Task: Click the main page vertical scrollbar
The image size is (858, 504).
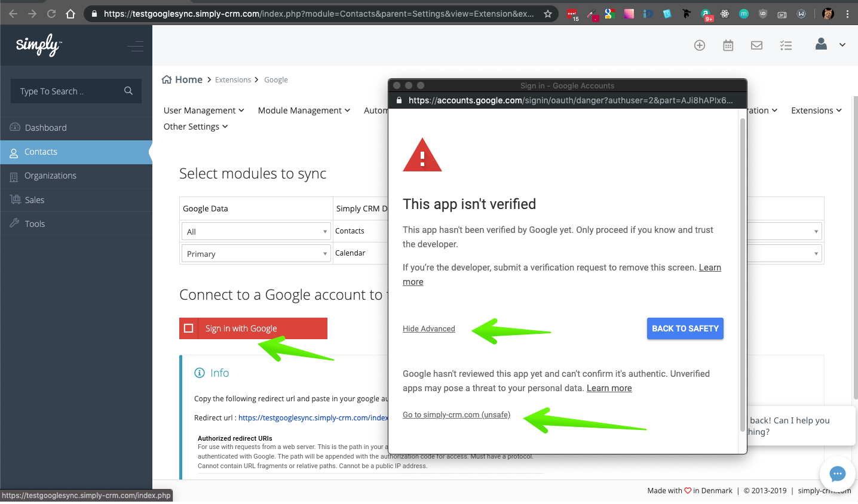Action: [855, 248]
